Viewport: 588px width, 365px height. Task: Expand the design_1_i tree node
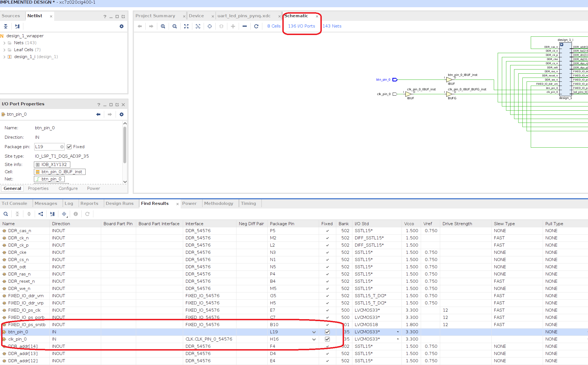pyautogui.click(x=4, y=57)
